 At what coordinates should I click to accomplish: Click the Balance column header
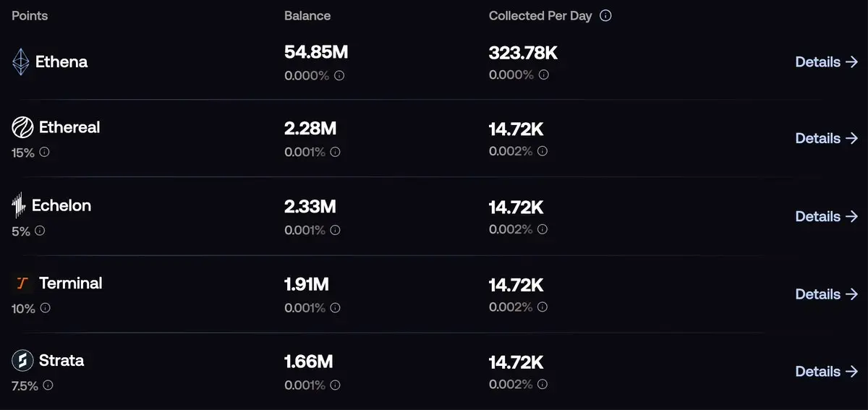pyautogui.click(x=307, y=15)
